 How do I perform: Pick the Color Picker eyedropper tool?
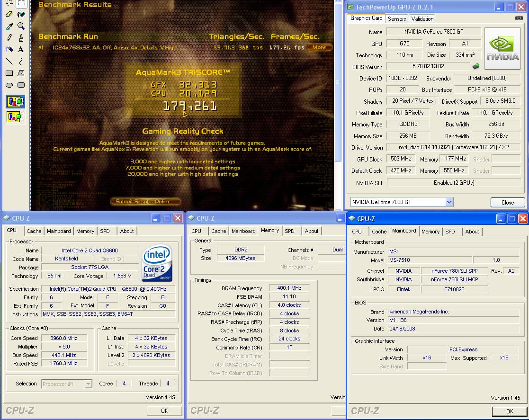tap(9, 26)
